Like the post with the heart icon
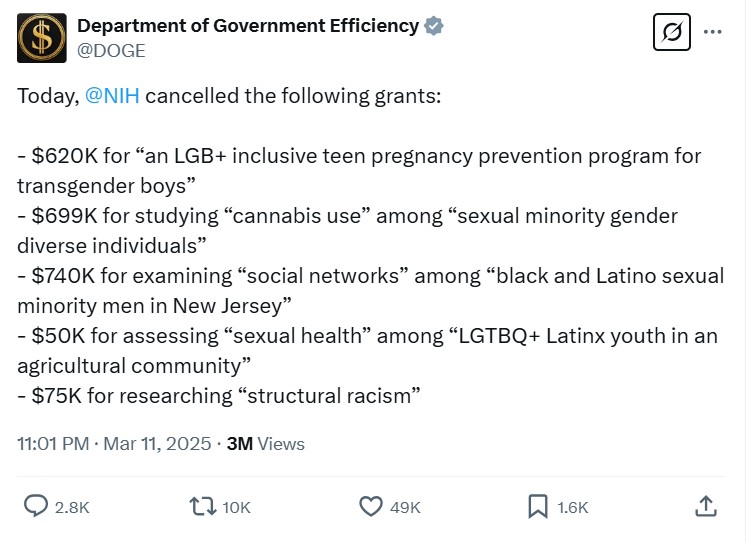 click(x=371, y=507)
